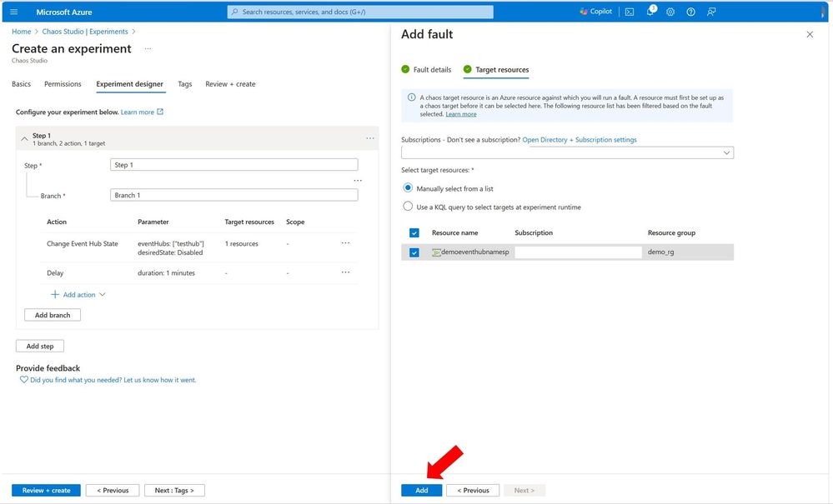Open the Review + create tab

coord(230,84)
